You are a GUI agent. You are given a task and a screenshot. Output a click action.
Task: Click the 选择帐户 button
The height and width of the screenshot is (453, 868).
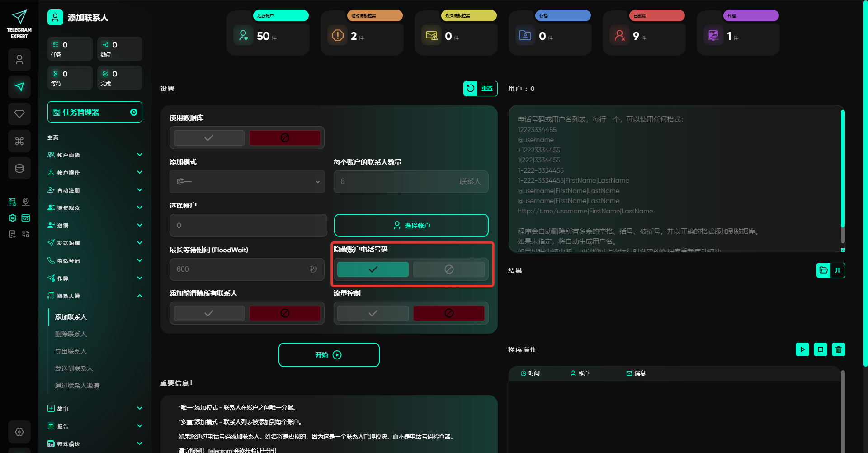[x=411, y=226]
